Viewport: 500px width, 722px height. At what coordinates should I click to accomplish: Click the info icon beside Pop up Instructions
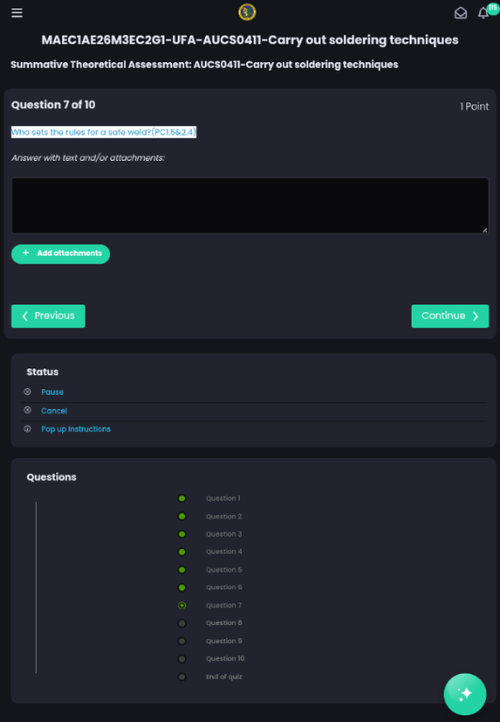pyautogui.click(x=28, y=429)
